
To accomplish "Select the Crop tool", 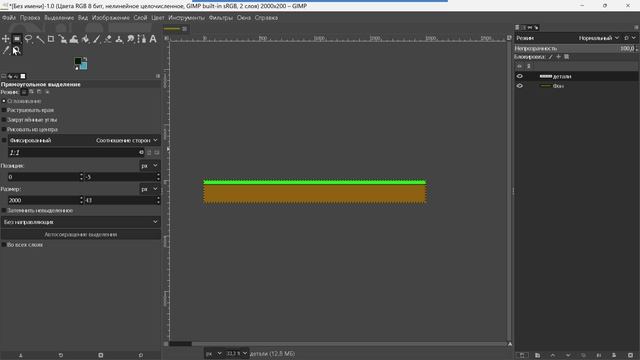I will tap(51, 39).
